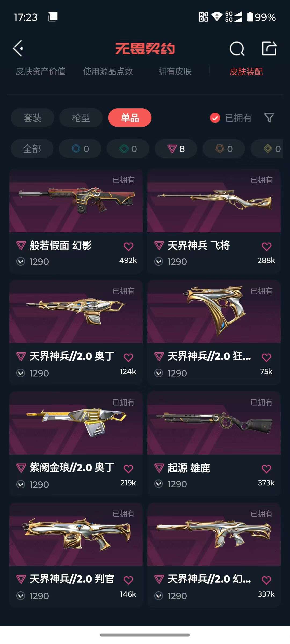Select the 全部 tier filter
This screenshot has height=644, width=290.
click(x=32, y=149)
